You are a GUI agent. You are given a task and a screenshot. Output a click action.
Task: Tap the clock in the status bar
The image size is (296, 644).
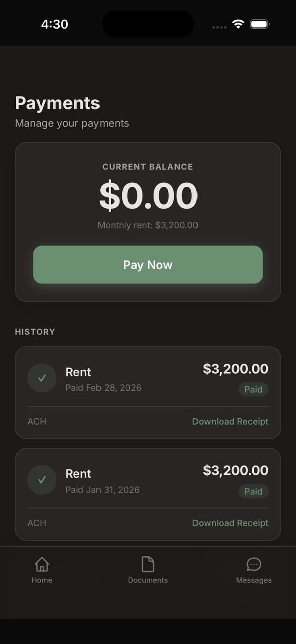click(x=55, y=24)
